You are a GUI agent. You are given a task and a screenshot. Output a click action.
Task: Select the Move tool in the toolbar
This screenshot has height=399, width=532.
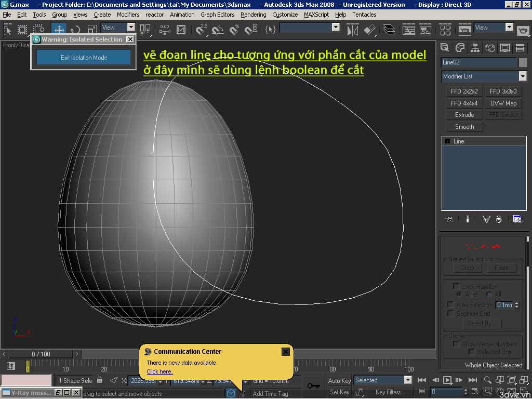pos(59,30)
